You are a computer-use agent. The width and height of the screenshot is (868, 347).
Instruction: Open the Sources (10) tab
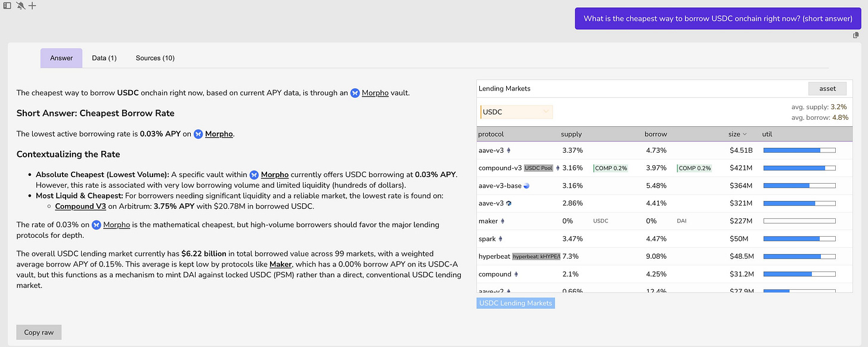[155, 58]
